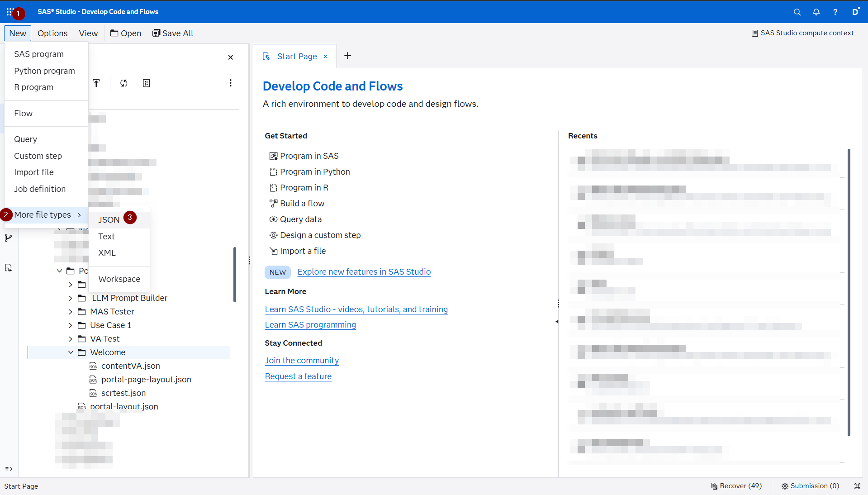Open the explorer pane more options menu

tap(230, 83)
